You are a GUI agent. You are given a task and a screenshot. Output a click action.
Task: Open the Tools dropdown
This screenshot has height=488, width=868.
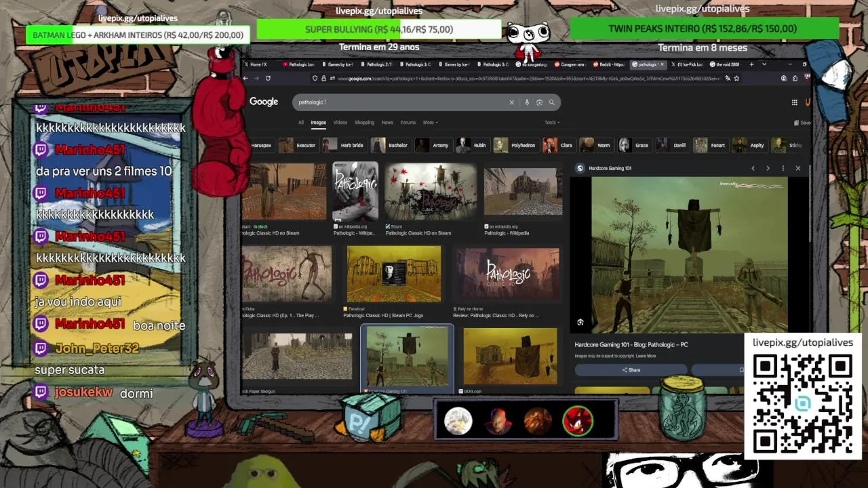click(x=552, y=123)
